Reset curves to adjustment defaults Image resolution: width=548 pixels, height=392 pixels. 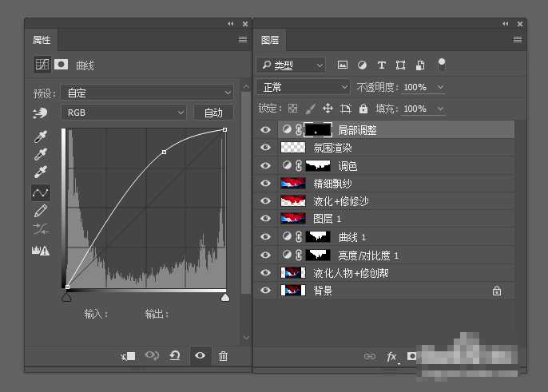click(x=175, y=356)
